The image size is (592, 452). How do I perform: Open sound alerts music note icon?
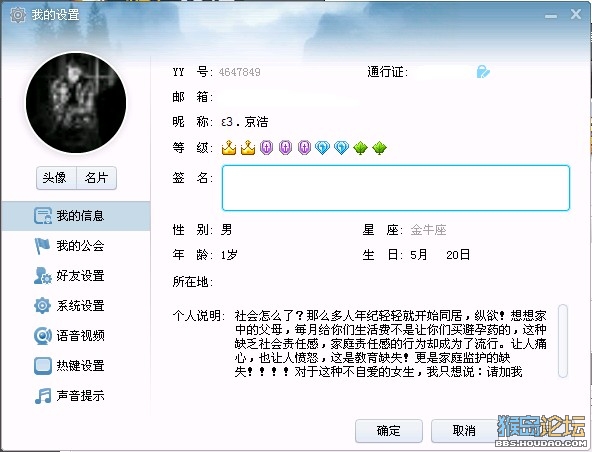(43, 396)
